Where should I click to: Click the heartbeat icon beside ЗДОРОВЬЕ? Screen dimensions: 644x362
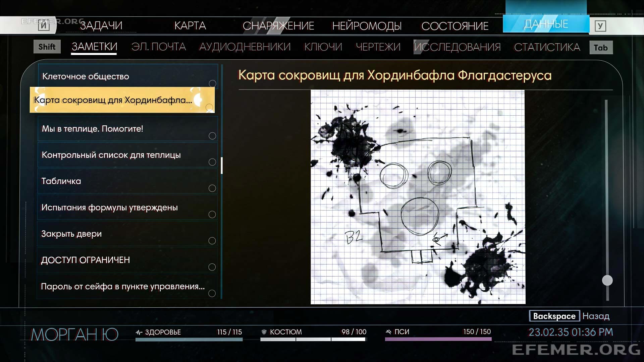coord(139,332)
